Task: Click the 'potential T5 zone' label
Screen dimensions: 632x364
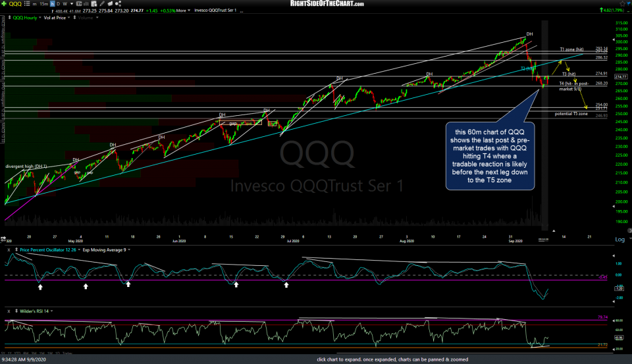Action: (571, 114)
